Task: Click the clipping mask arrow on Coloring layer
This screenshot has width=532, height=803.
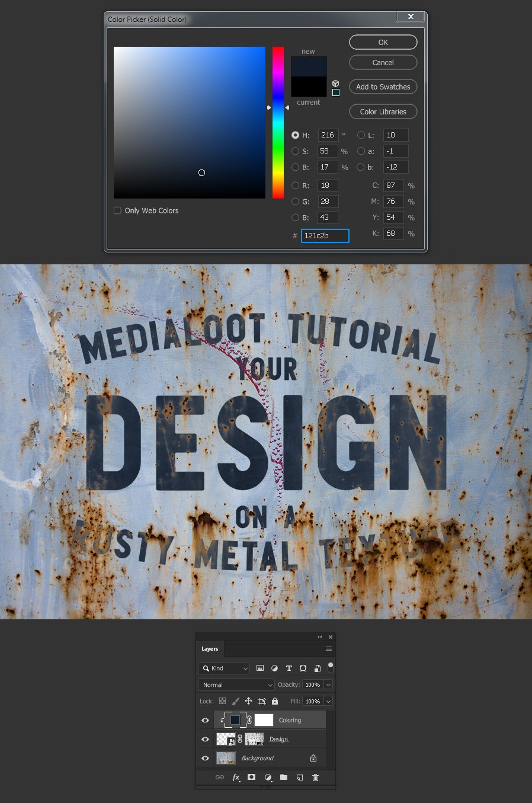Action: (222, 720)
